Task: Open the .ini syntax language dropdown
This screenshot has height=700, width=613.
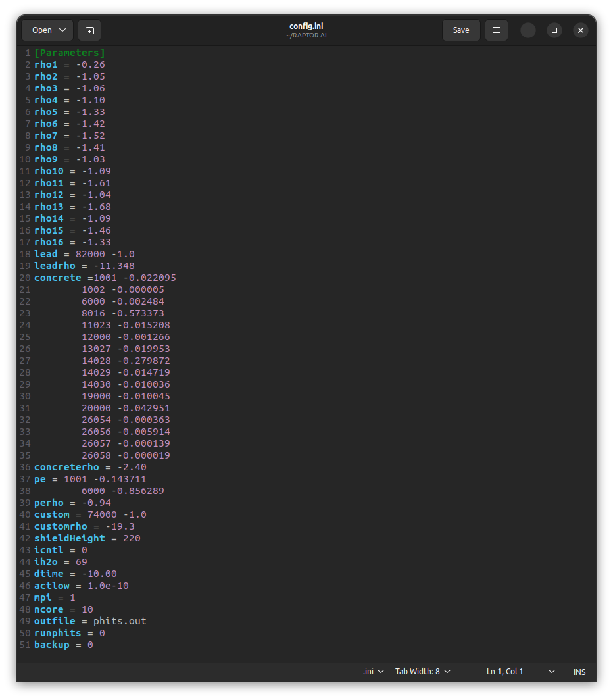Action: point(374,672)
